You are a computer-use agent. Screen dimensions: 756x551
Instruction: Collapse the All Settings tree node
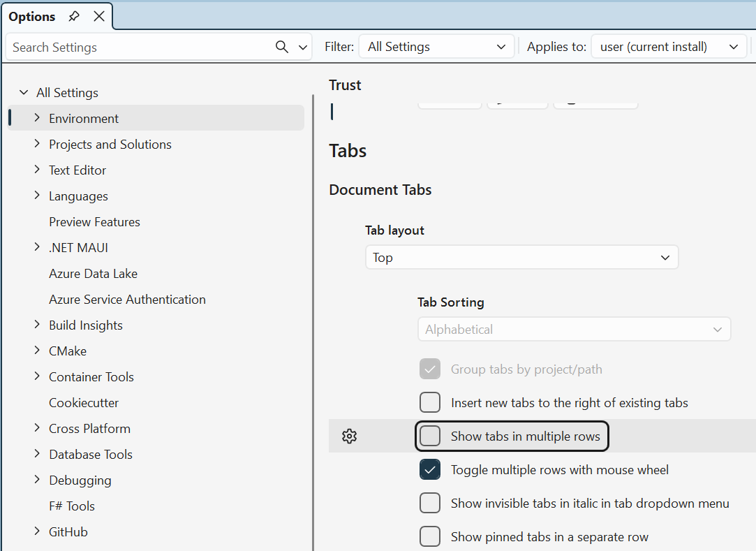coord(23,92)
